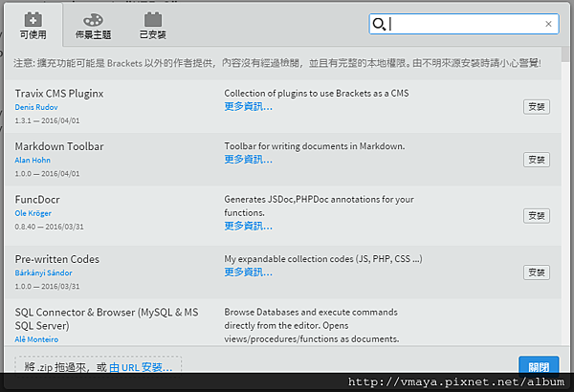Click the 佈景主題 paint palette icon
Screen dimensions: 574x392
[x=92, y=19]
